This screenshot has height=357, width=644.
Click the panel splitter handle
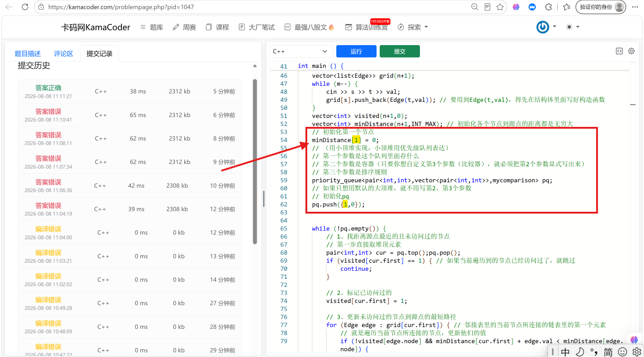click(264, 199)
